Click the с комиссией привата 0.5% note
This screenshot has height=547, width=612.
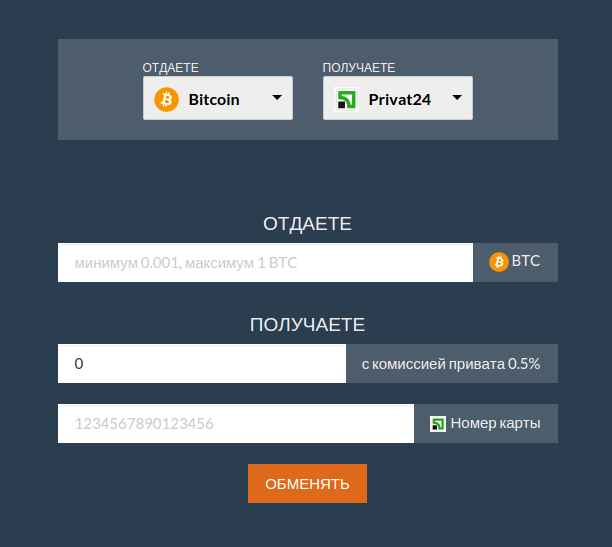click(x=451, y=364)
